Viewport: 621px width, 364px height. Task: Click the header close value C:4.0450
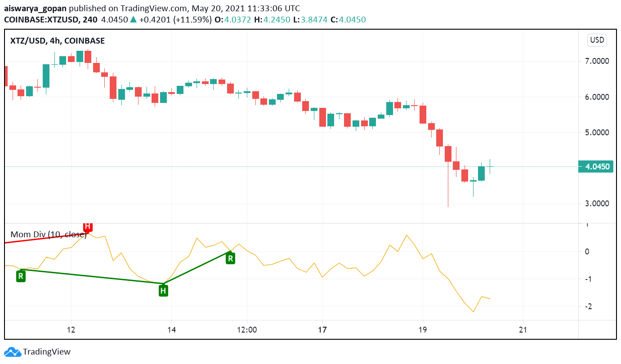348,20
